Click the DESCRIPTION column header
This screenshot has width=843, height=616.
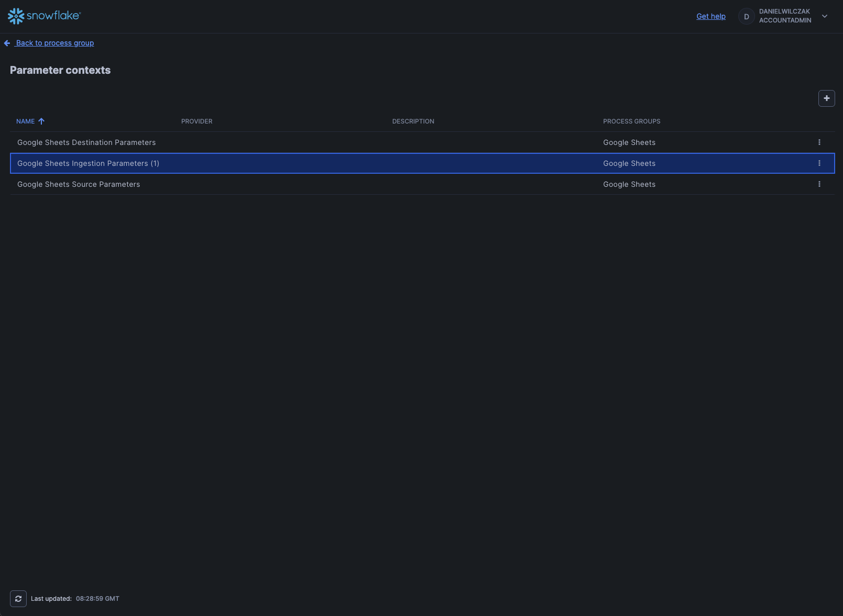pyautogui.click(x=413, y=121)
